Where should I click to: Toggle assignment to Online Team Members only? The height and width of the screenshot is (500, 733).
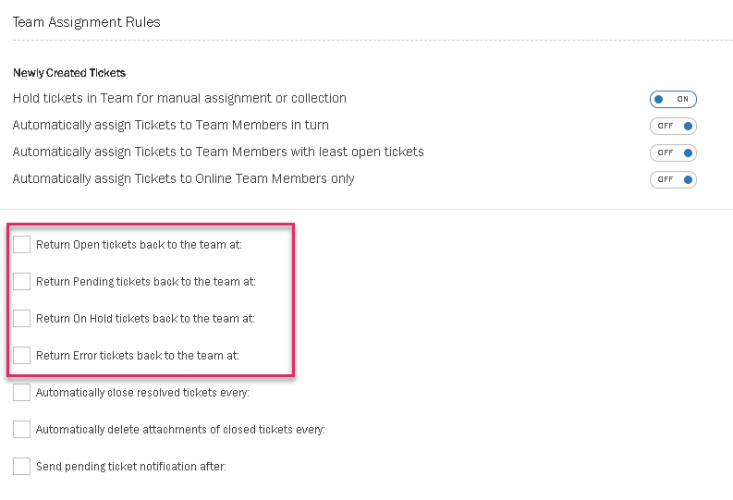tap(673, 180)
